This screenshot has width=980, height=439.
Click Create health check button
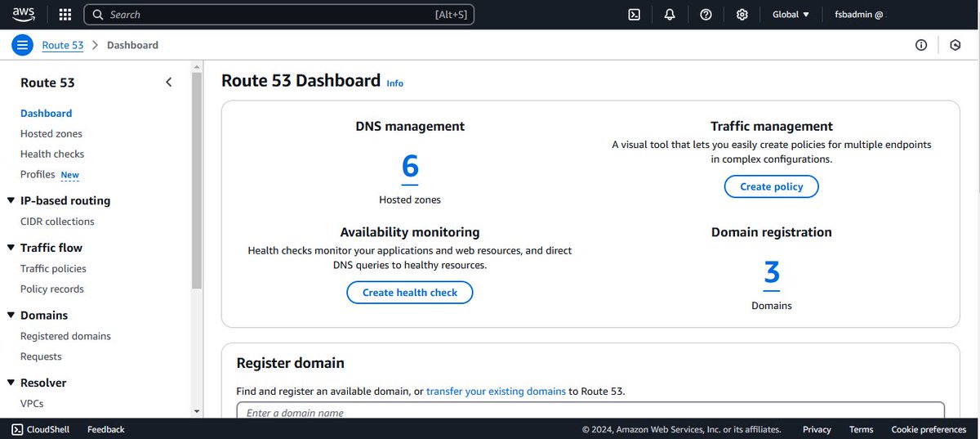[410, 293]
